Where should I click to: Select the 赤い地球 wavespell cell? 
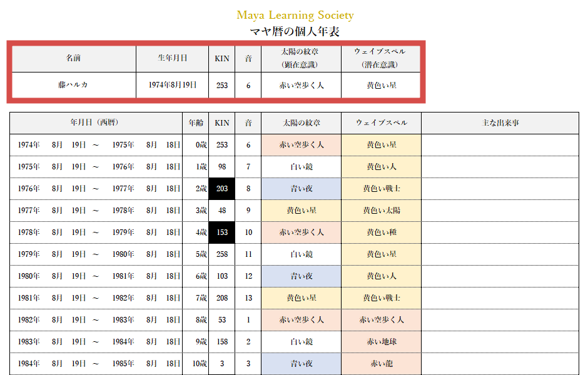[x=381, y=341]
